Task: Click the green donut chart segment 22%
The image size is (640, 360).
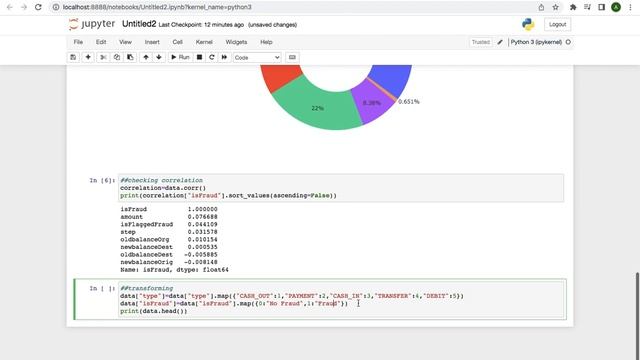Action: coord(318,107)
